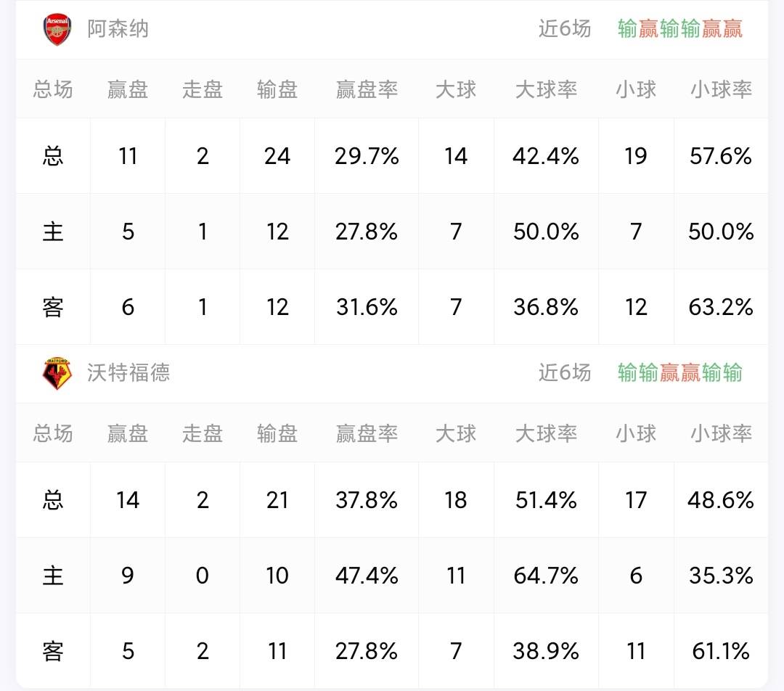
Task: Select Watford's 近6场 recent form results
Action: pos(680,373)
